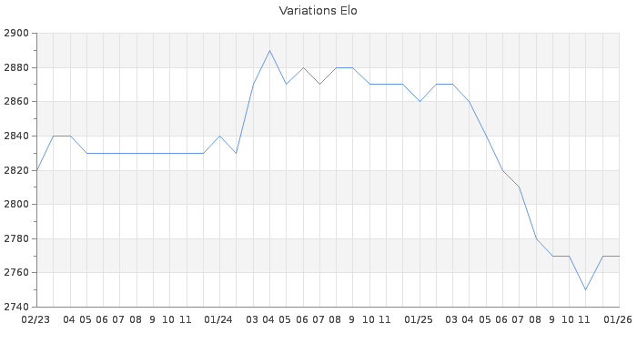This screenshot has height=364, width=637.
Task: Select the 01/26 date label
Action: (x=618, y=319)
